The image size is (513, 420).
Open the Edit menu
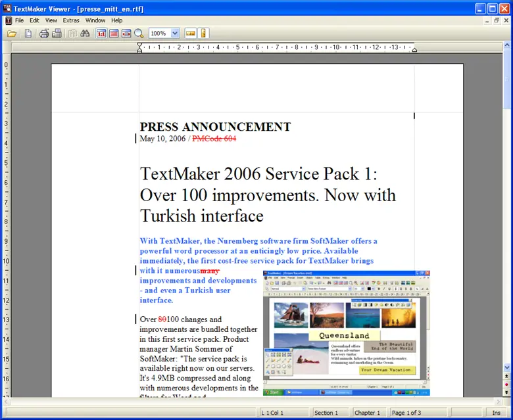click(34, 20)
